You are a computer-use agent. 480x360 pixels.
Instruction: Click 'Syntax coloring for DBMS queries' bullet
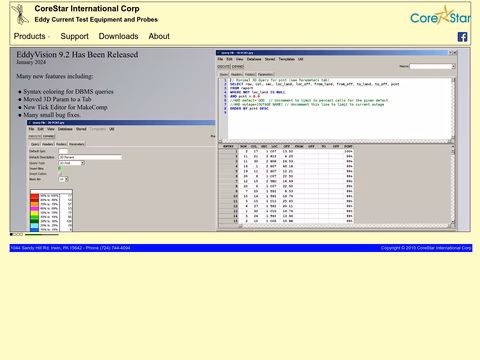click(x=68, y=91)
